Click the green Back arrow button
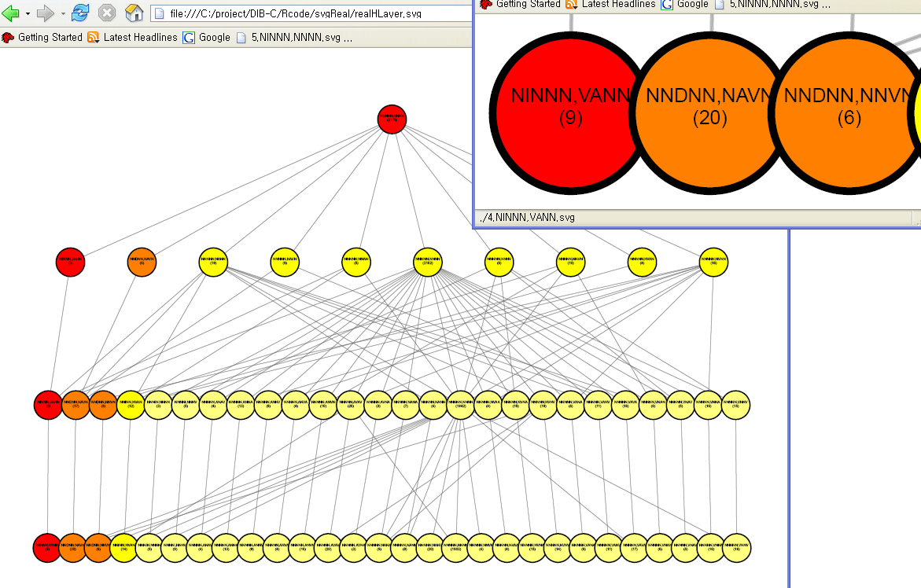The height and width of the screenshot is (588, 921). (11, 13)
